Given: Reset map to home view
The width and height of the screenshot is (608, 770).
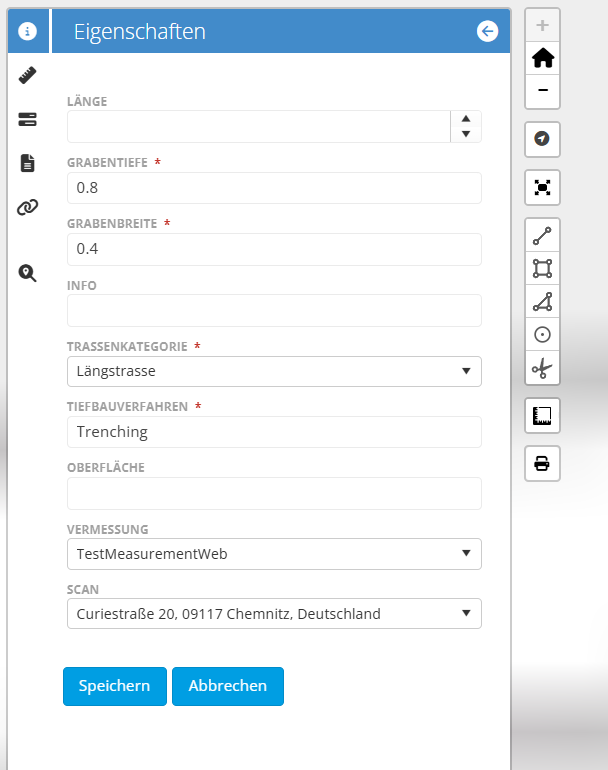Looking at the screenshot, I should coord(542,58).
